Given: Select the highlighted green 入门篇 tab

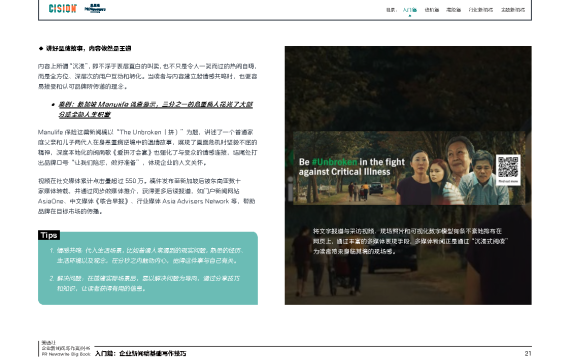Looking at the screenshot, I should coord(410,10).
